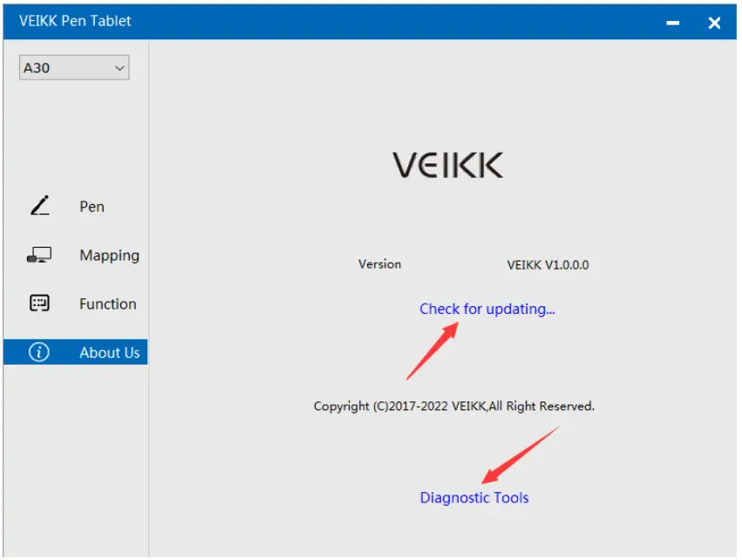Click the Version label

tap(379, 264)
